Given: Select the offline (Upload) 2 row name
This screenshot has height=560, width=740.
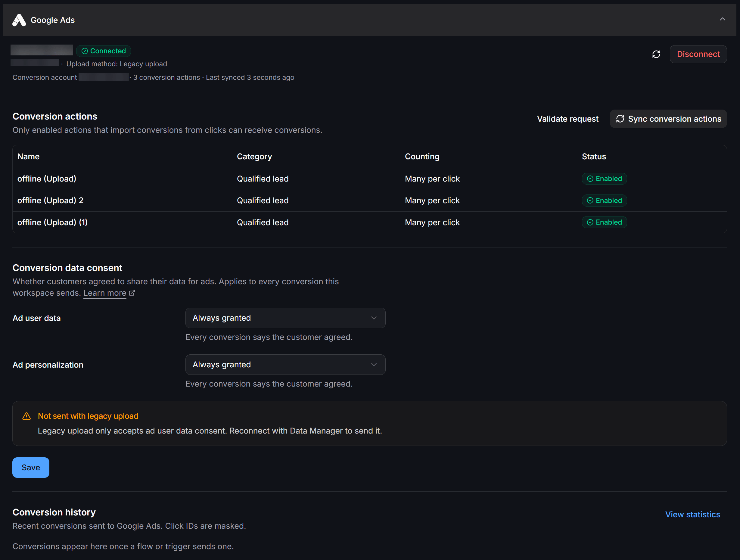Looking at the screenshot, I should point(51,201).
